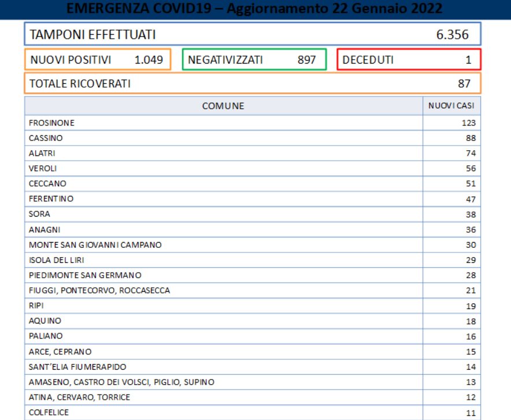
Task: Click the 'COMUNE' column header
Action: tap(223, 106)
